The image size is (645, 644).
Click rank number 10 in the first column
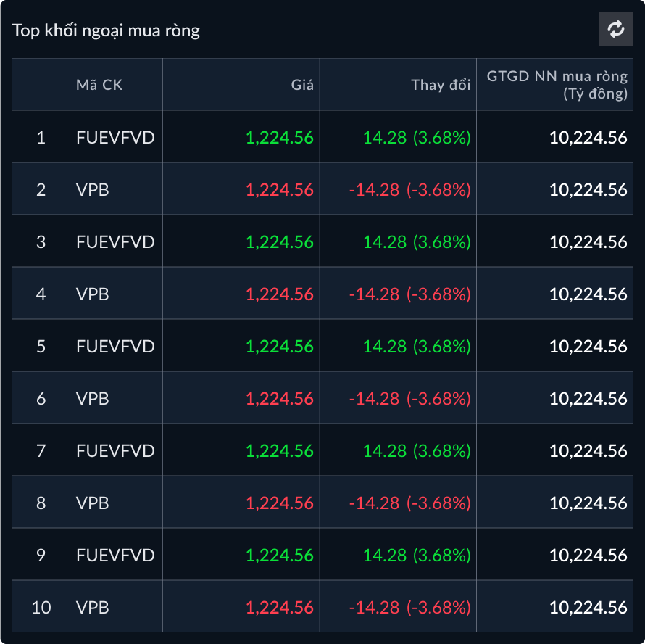point(41,607)
